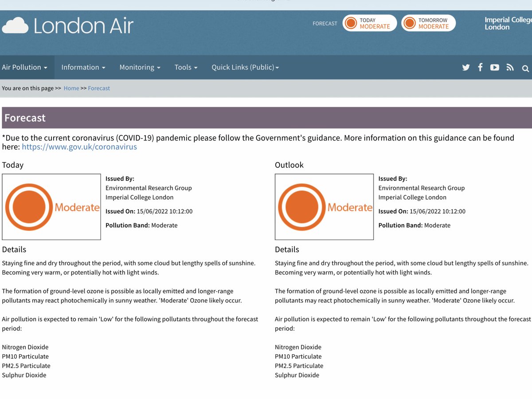Click the search magnifier icon
This screenshot has height=399, width=532.
point(525,68)
